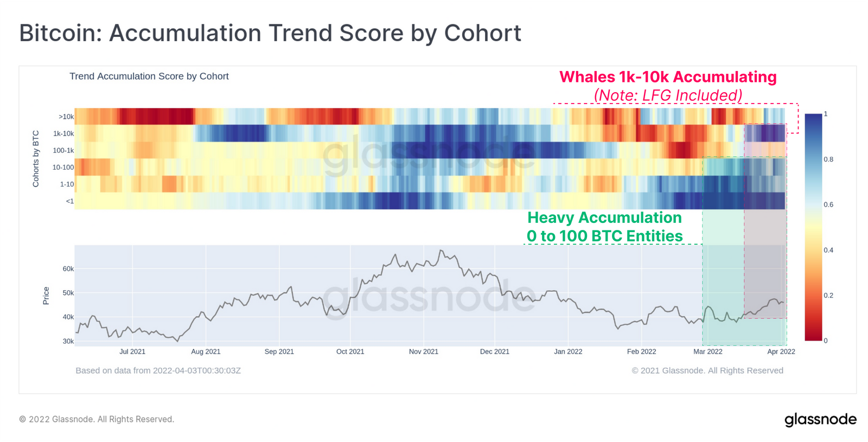Click the Jul 2021 axis tick label
Image resolution: width=868 pixels, height=442 pixels.
[132, 351]
